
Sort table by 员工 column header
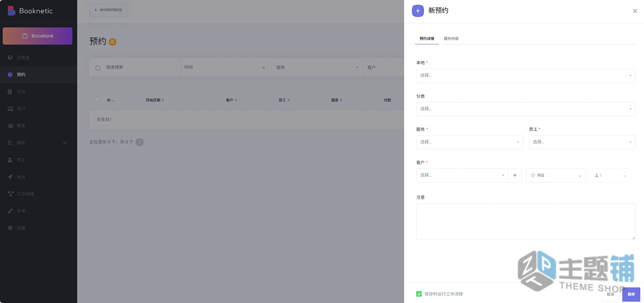click(x=284, y=100)
